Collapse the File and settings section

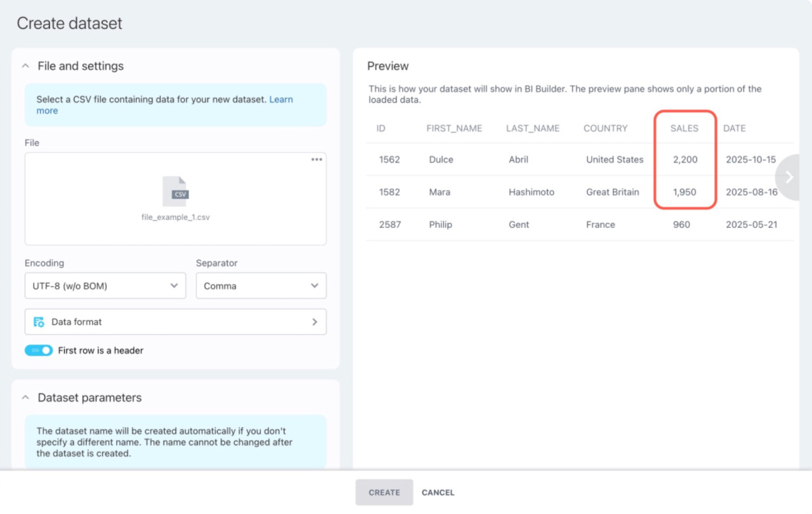[26, 66]
